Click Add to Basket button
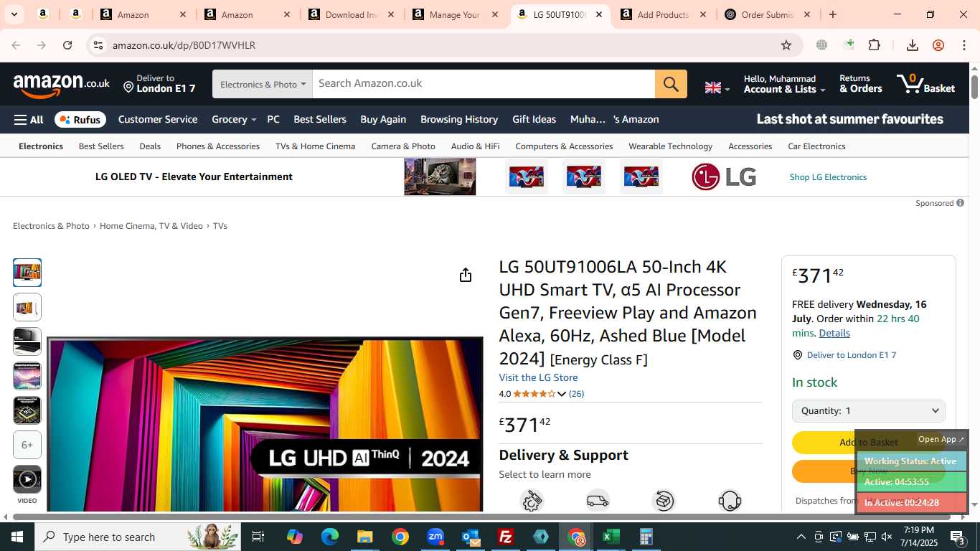The image size is (980, 551). point(868,443)
